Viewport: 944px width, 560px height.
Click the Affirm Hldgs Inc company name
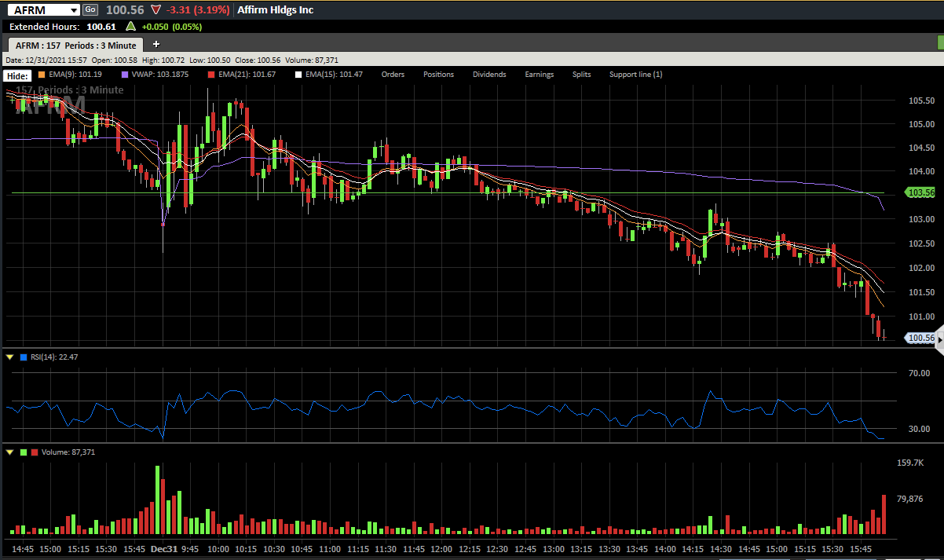click(275, 10)
